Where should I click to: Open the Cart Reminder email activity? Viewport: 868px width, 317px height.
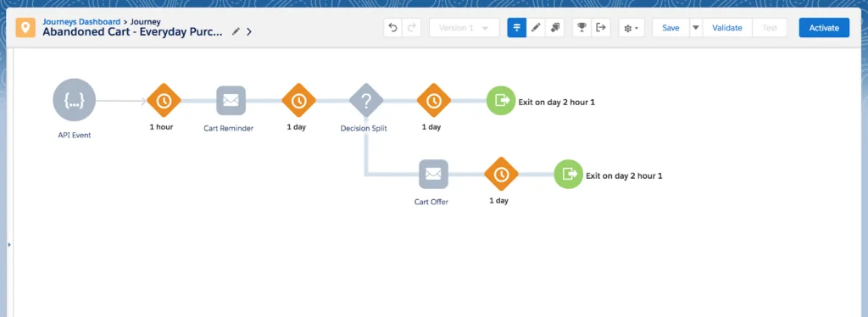231,101
